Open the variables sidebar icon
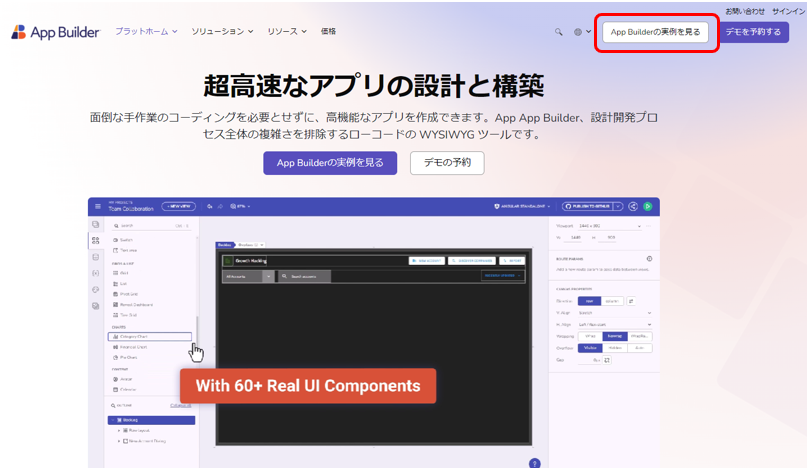 pos(96,273)
